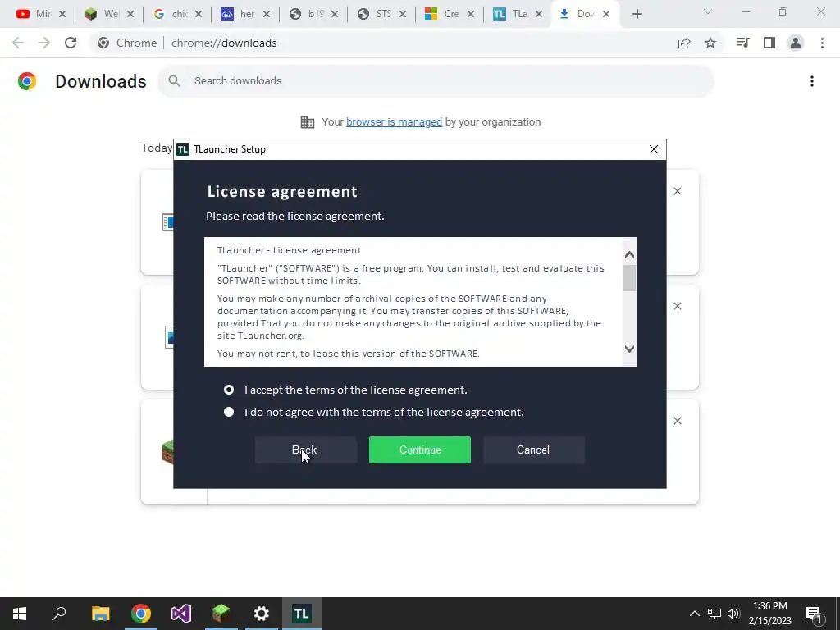Viewport: 840px width, 630px height.
Task: Open File Explorer from taskbar
Action: point(100,614)
